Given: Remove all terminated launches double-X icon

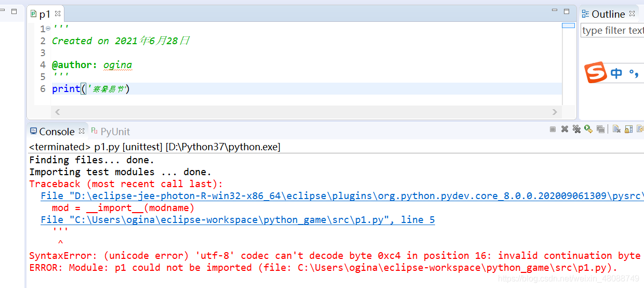Looking at the screenshot, I should click(576, 129).
